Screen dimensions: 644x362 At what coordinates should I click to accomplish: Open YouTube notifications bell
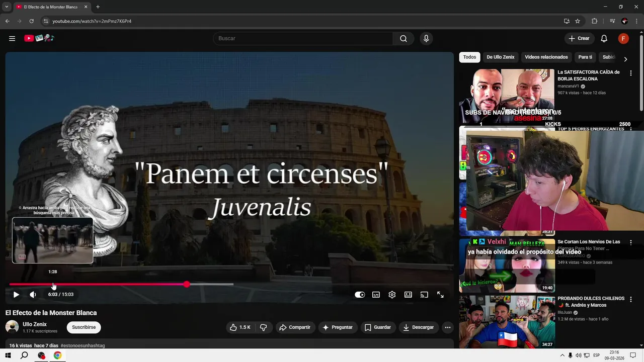click(x=604, y=39)
